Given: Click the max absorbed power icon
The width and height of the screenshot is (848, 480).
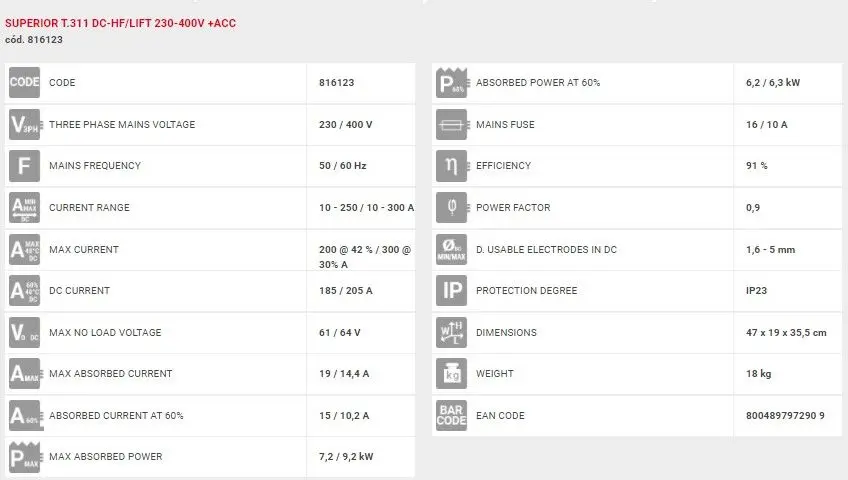Looking at the screenshot, I should (x=24, y=457).
